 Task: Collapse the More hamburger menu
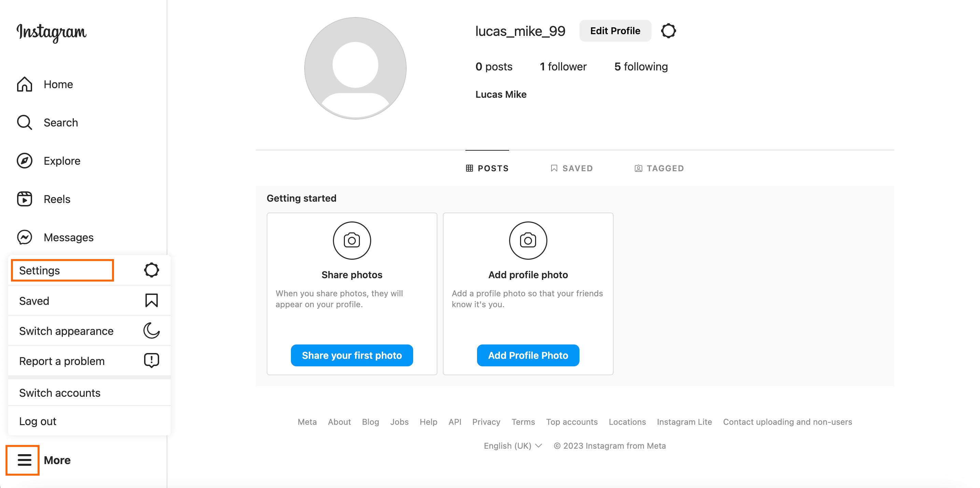(24, 460)
